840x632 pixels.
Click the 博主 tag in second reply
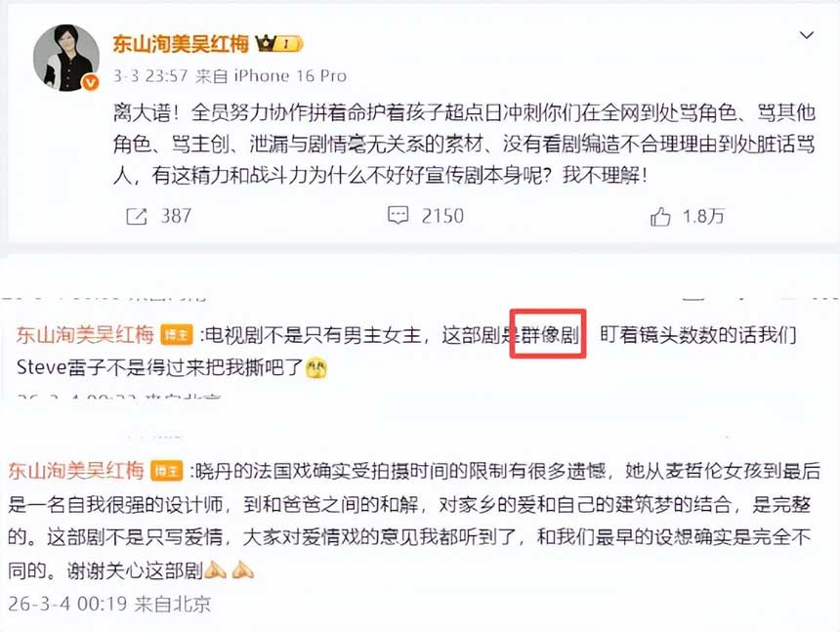point(167,471)
